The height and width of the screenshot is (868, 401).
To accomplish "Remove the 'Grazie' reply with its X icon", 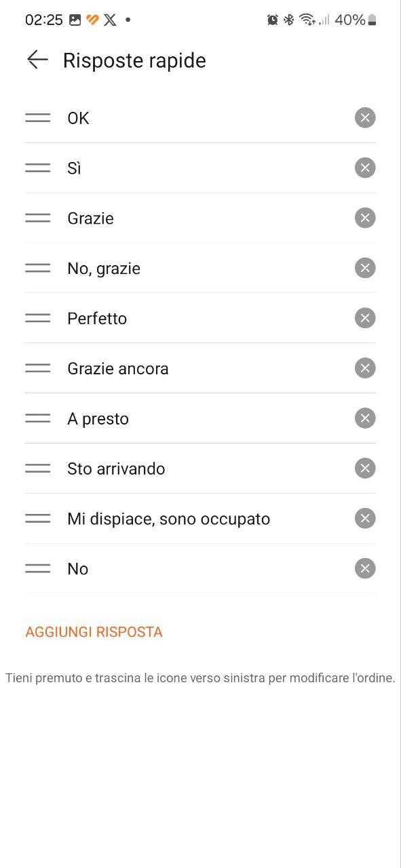I will coord(365,218).
